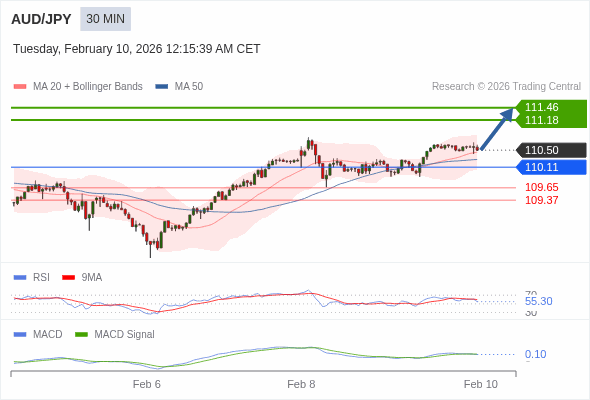
Task: Click the 9MA legend label
Action: tap(92, 278)
